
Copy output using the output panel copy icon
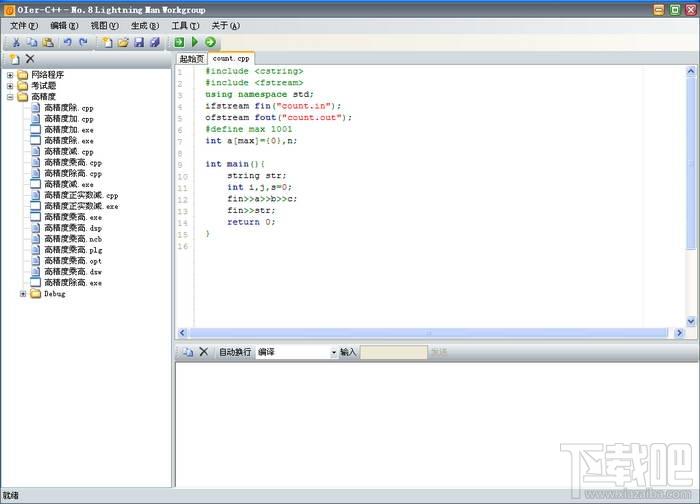tap(188, 352)
